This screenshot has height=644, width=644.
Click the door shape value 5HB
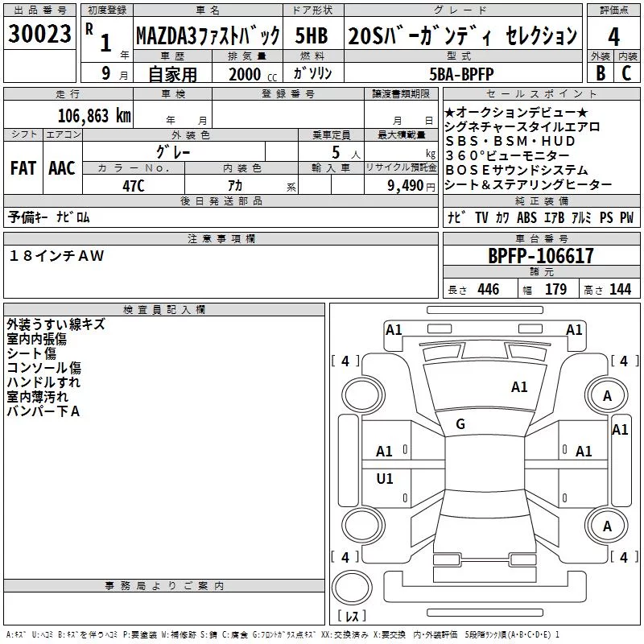pos(312,35)
